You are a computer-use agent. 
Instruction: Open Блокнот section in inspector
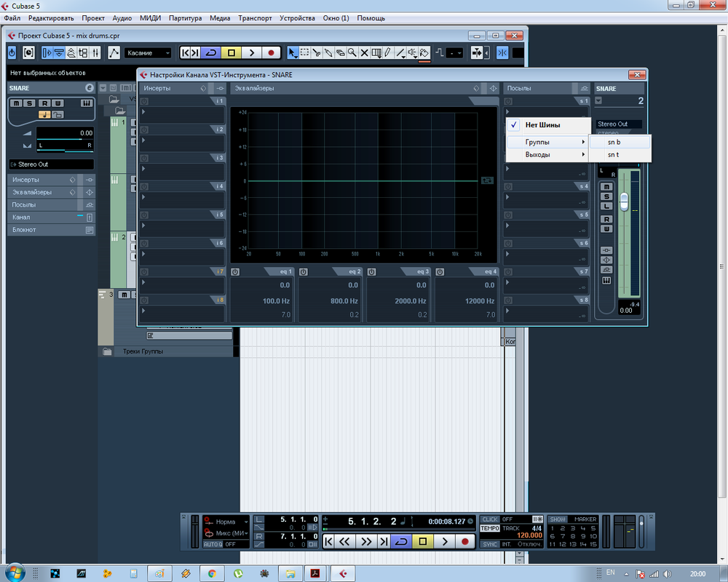pyautogui.click(x=51, y=230)
